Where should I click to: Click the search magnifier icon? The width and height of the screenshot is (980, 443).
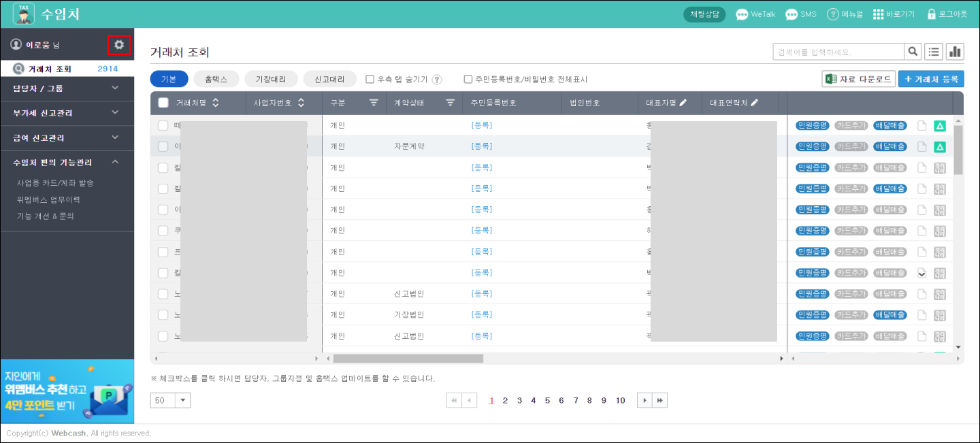[913, 52]
